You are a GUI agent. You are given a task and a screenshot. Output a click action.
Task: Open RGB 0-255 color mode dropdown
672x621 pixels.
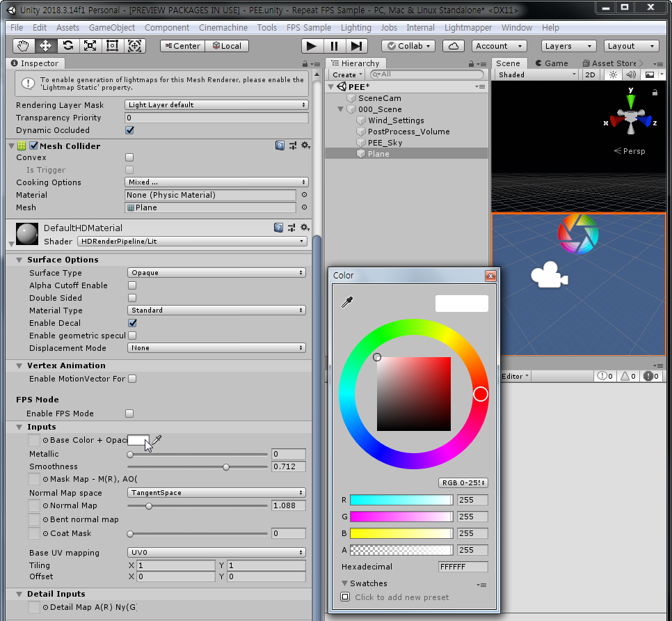click(463, 483)
